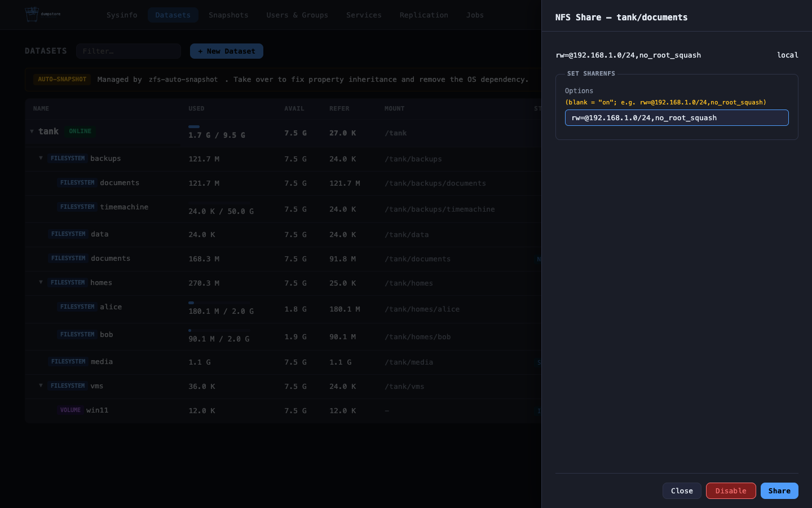Open the Replication tab
This screenshot has height=508, width=812.
pyautogui.click(x=424, y=15)
